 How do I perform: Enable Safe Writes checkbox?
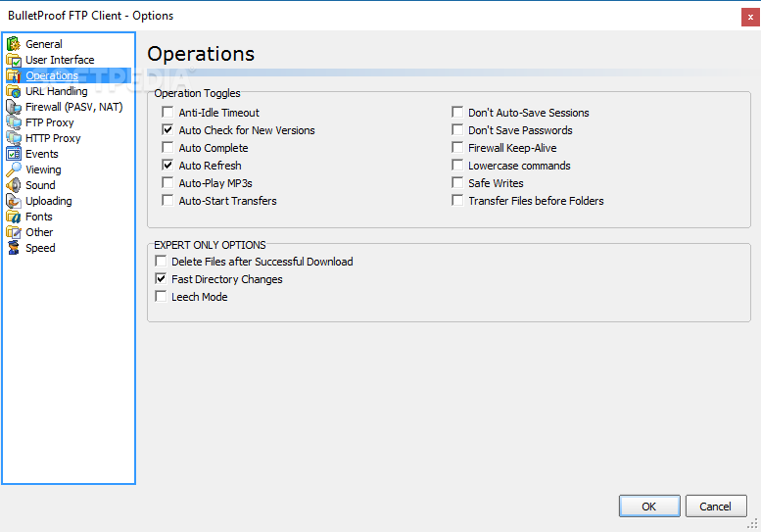457,182
